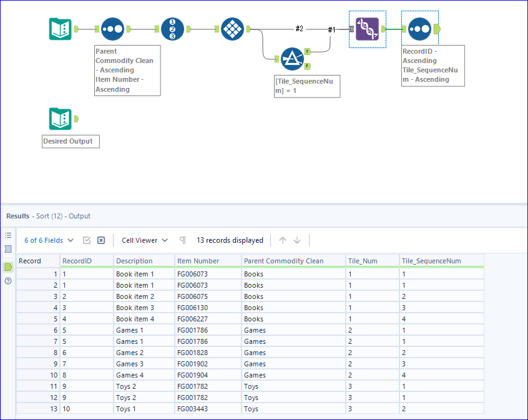
Task: Toggle whitespace paragraph mark icon
Action: pos(182,240)
